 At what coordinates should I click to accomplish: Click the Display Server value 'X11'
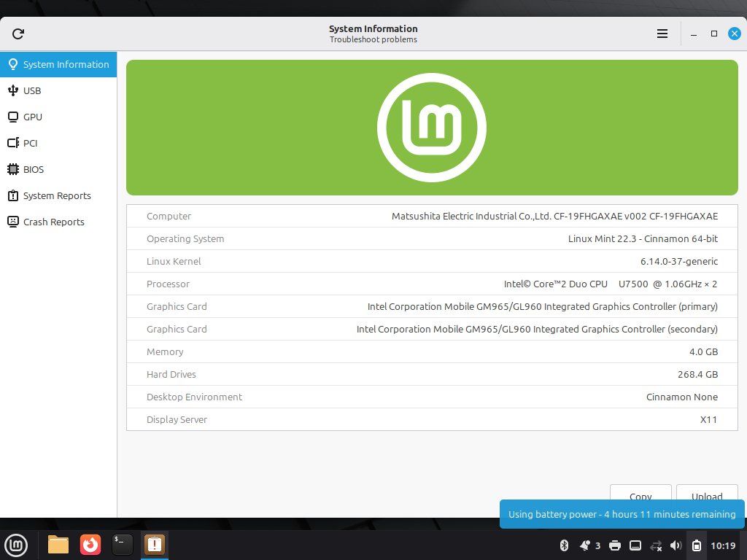tap(708, 419)
